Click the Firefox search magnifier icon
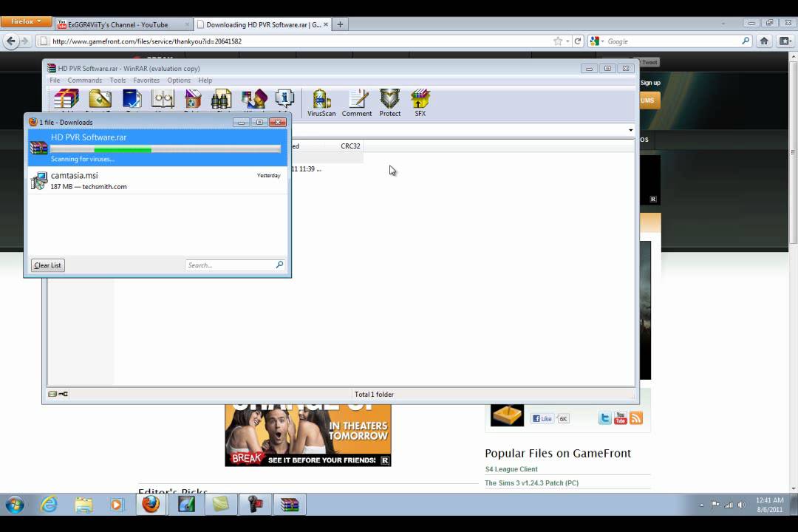The height and width of the screenshot is (532, 798). pyautogui.click(x=746, y=41)
